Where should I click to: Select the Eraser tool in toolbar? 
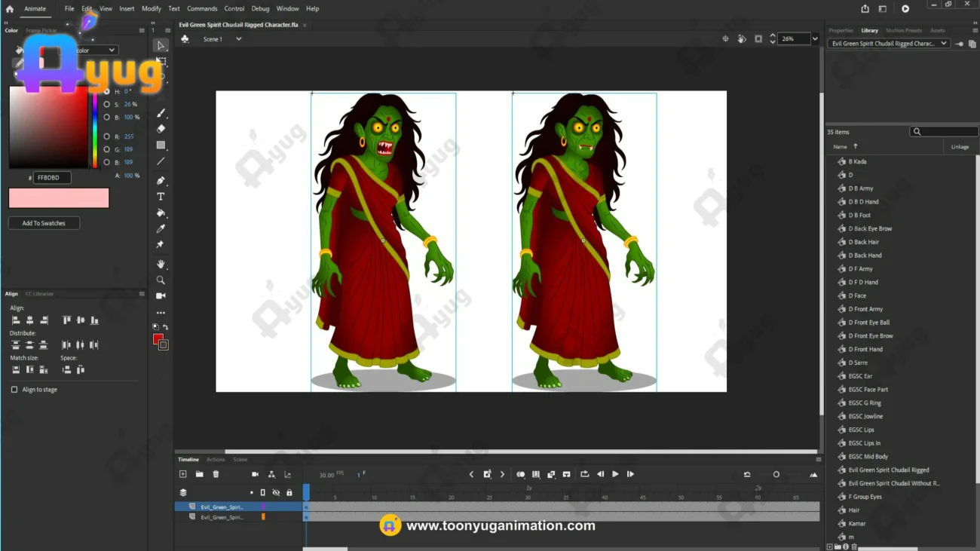pyautogui.click(x=161, y=129)
